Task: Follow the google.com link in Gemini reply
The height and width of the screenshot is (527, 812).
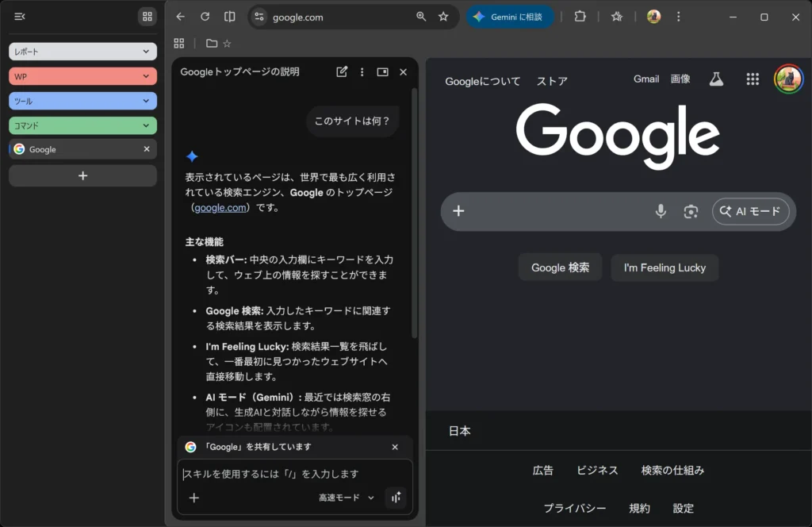Action: click(x=220, y=208)
